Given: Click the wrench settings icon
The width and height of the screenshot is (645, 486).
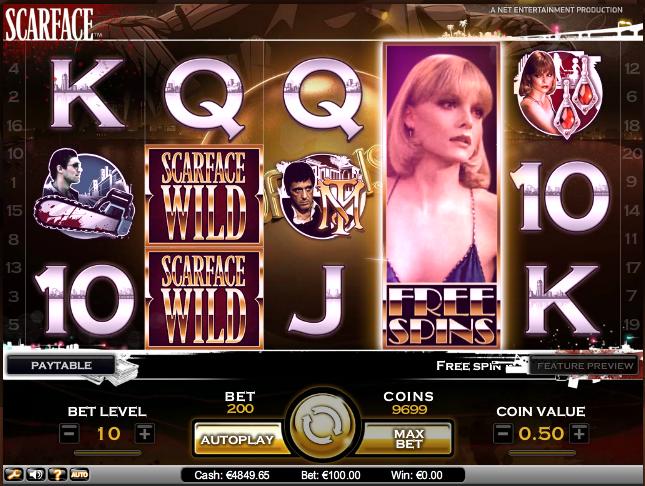Looking at the screenshot, I should [14, 475].
